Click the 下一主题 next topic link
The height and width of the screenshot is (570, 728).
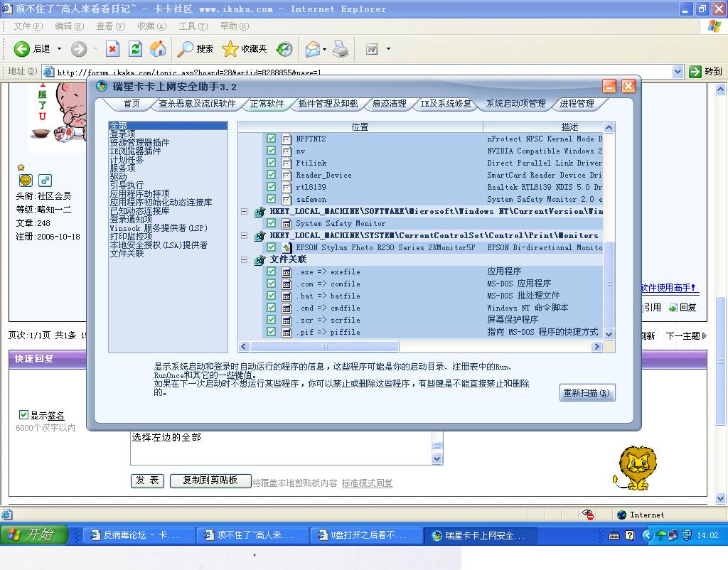pyautogui.click(x=686, y=335)
